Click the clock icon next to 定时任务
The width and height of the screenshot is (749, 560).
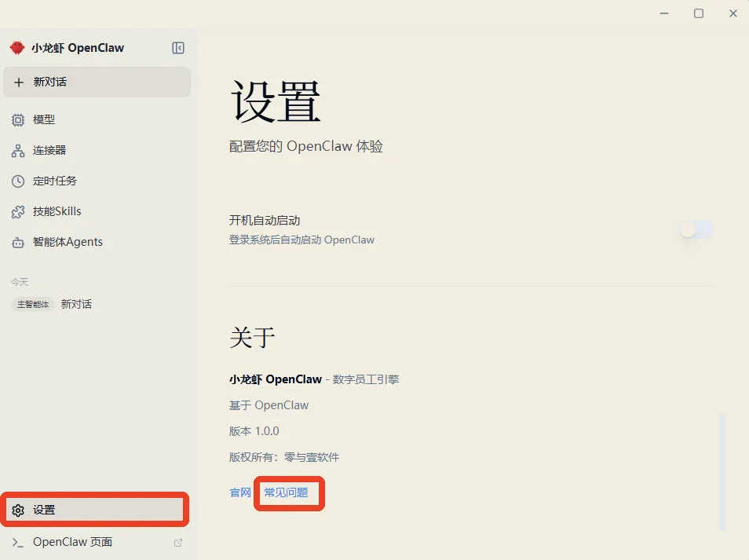[18, 181]
